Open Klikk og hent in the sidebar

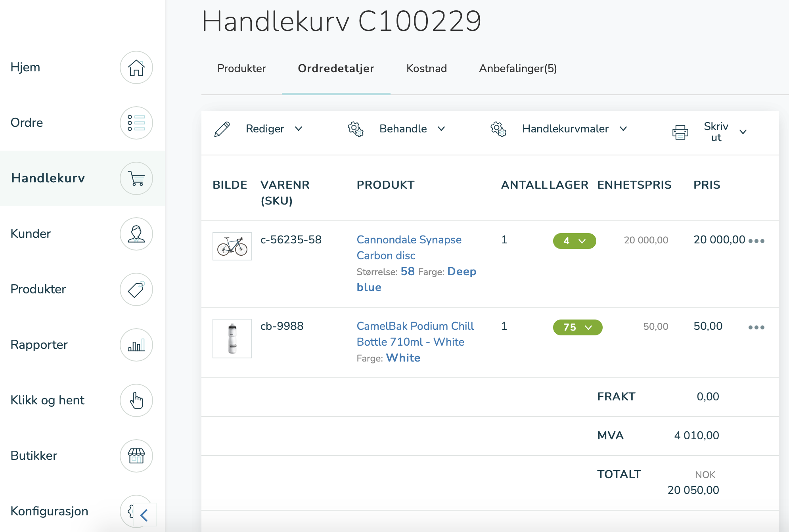pyautogui.click(x=47, y=400)
